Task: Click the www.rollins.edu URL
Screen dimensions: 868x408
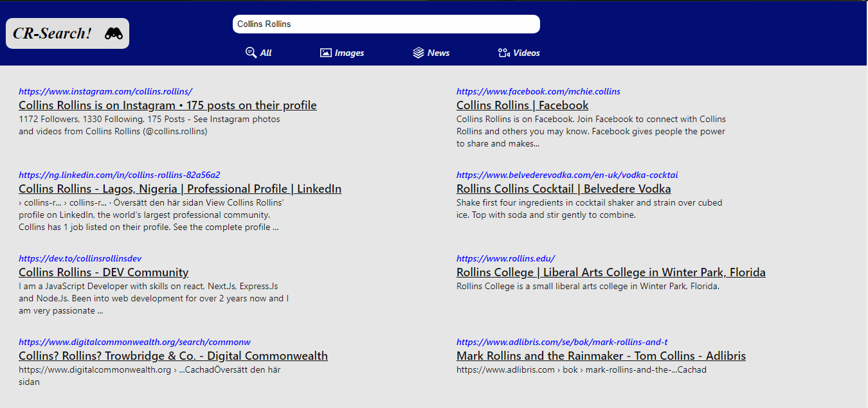Action: point(505,258)
